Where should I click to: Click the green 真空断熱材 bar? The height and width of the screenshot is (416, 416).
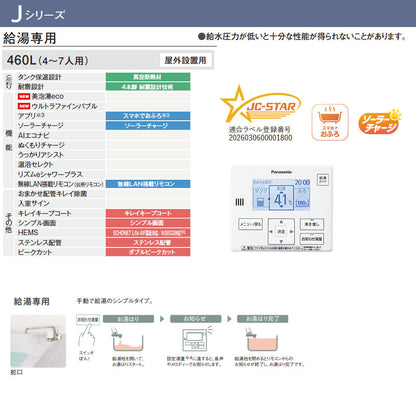(x=148, y=77)
